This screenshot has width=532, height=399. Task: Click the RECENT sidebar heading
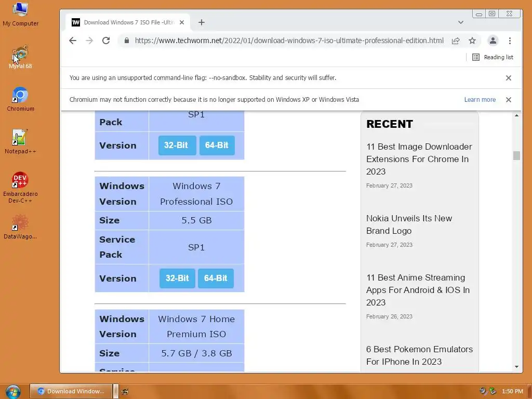[390, 124]
